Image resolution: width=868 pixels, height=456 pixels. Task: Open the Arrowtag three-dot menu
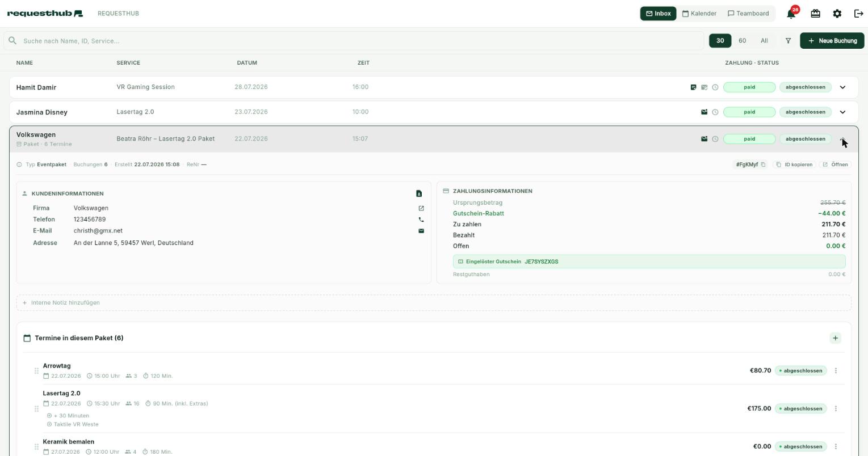[x=836, y=371]
